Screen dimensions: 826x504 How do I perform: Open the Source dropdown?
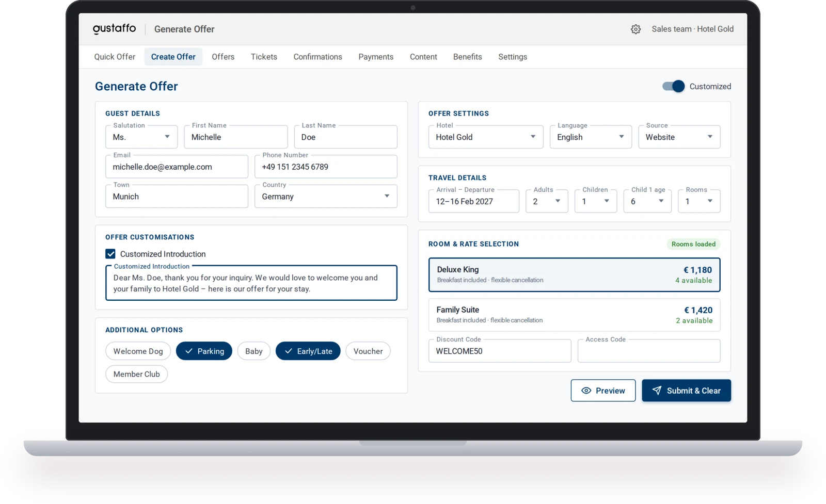(x=679, y=137)
